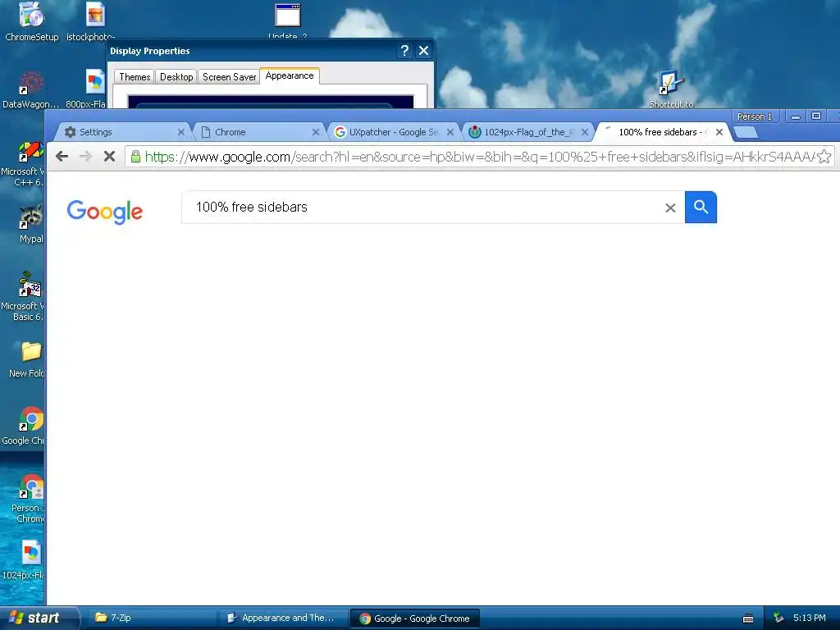Open the ChromeSetup desktop icon
840x630 pixels.
tap(32, 21)
